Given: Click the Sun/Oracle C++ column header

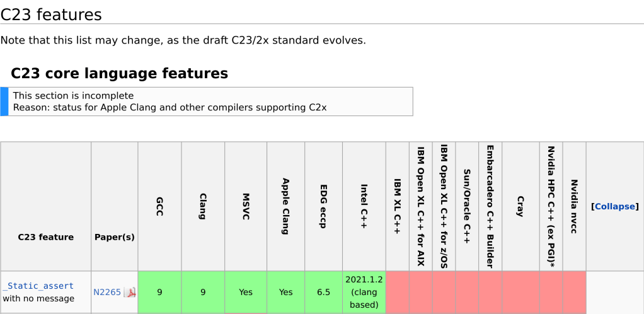Looking at the screenshot, I should [x=467, y=206].
